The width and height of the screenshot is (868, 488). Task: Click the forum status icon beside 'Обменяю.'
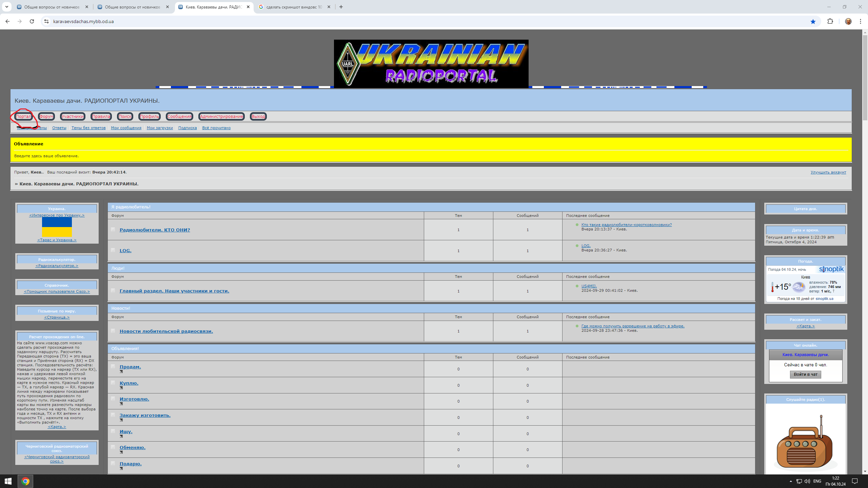tap(113, 447)
